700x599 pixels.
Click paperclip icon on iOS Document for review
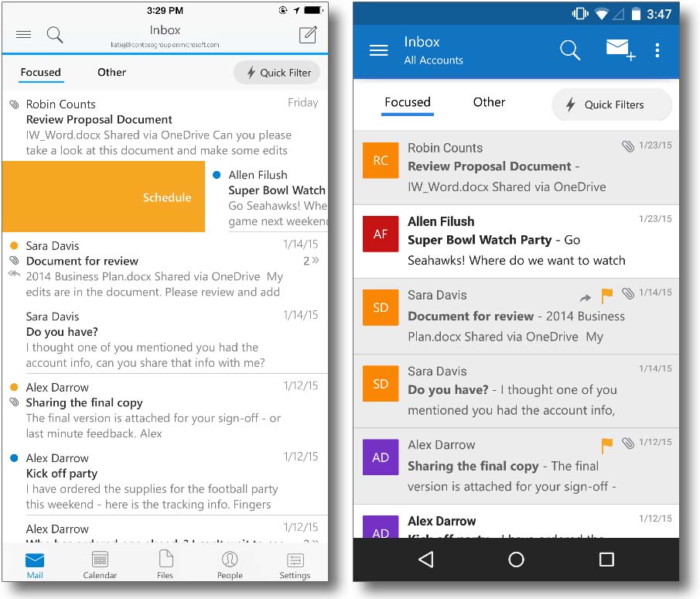(14, 260)
